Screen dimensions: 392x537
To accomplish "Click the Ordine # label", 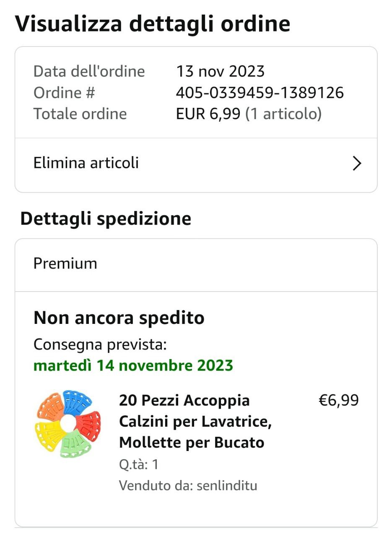I will pyautogui.click(x=64, y=93).
